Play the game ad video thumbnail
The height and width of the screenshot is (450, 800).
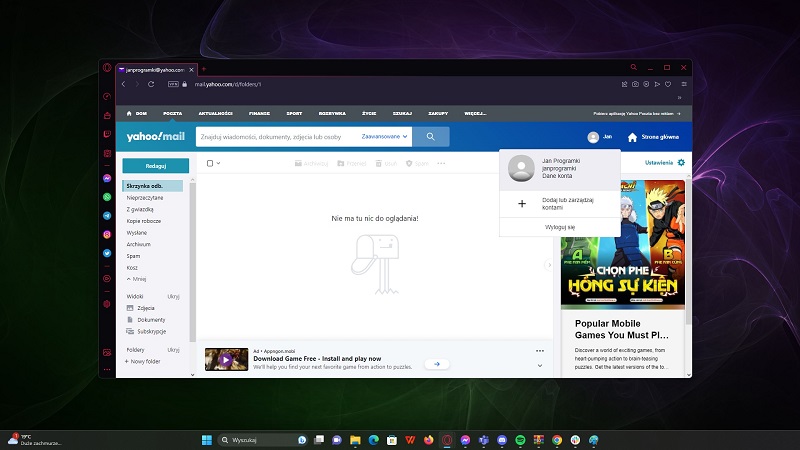[226, 360]
